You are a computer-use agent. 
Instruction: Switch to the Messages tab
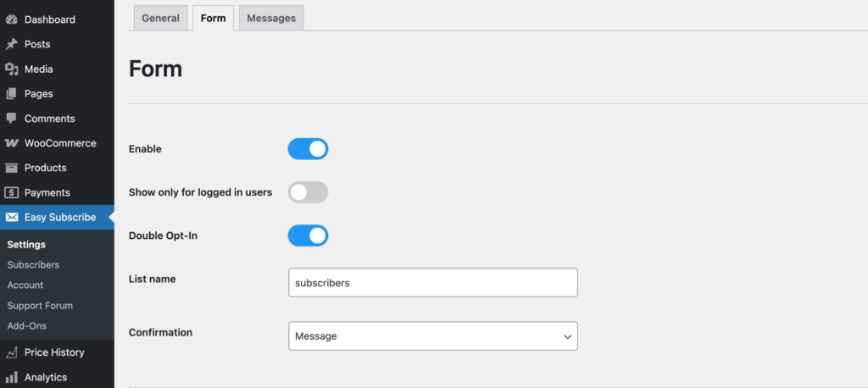point(271,18)
